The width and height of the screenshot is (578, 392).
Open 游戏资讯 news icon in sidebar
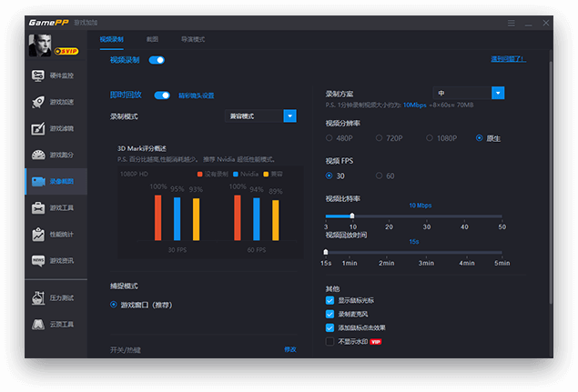click(x=53, y=260)
